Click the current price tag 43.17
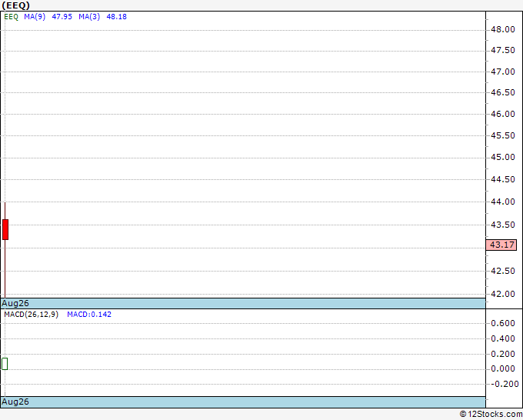 501,245
